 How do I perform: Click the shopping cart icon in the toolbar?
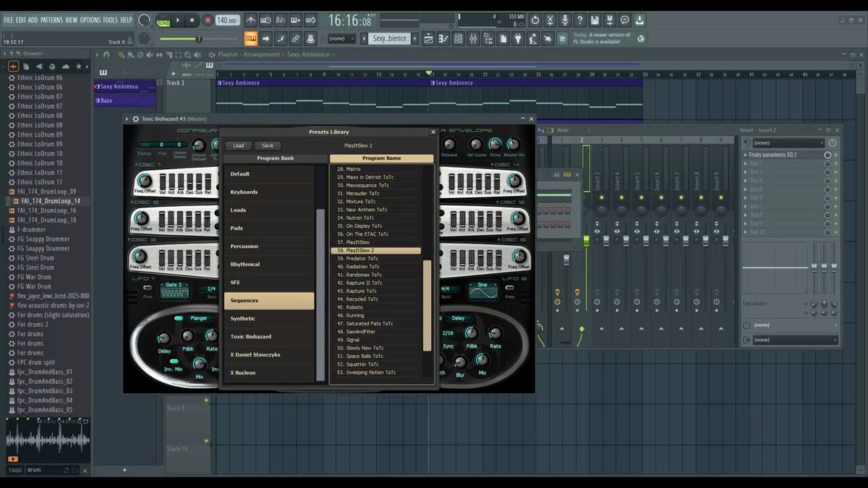tap(562, 38)
